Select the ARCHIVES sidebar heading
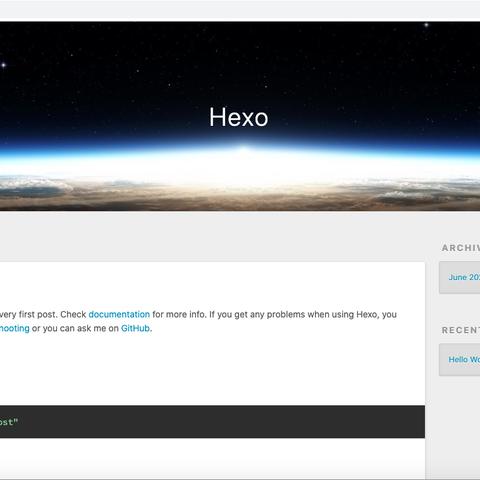Screen dimensions: 480x480 point(461,248)
